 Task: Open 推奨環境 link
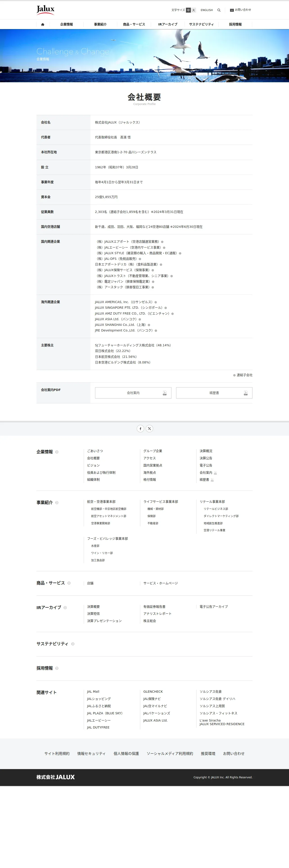point(208,754)
